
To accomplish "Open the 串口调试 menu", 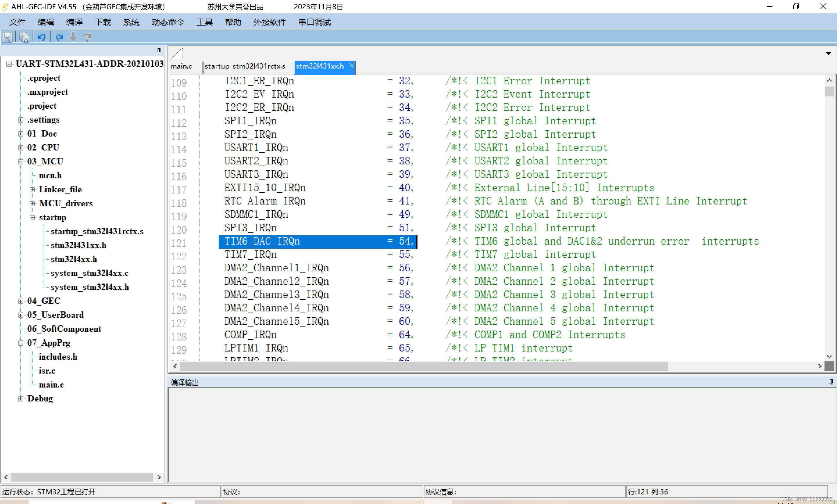I will (314, 22).
